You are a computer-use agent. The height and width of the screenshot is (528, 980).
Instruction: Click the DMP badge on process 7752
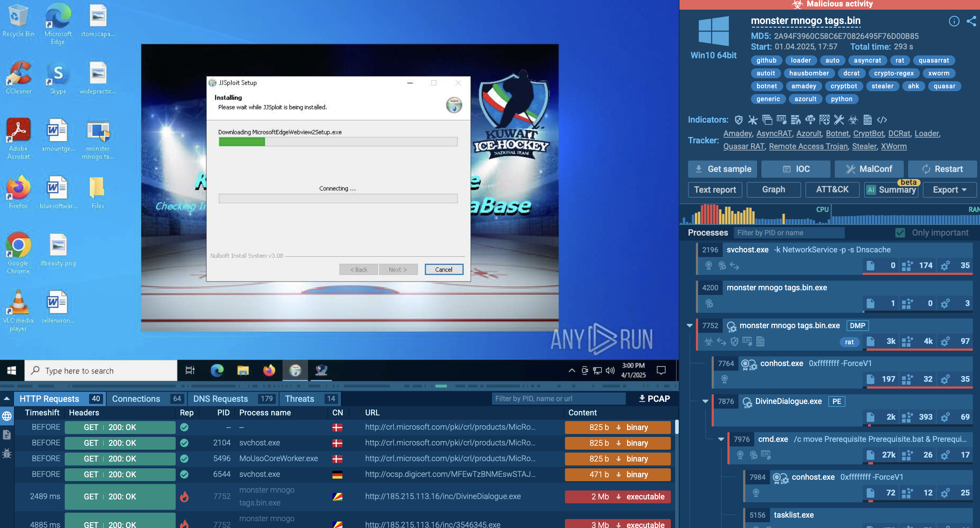[857, 326]
